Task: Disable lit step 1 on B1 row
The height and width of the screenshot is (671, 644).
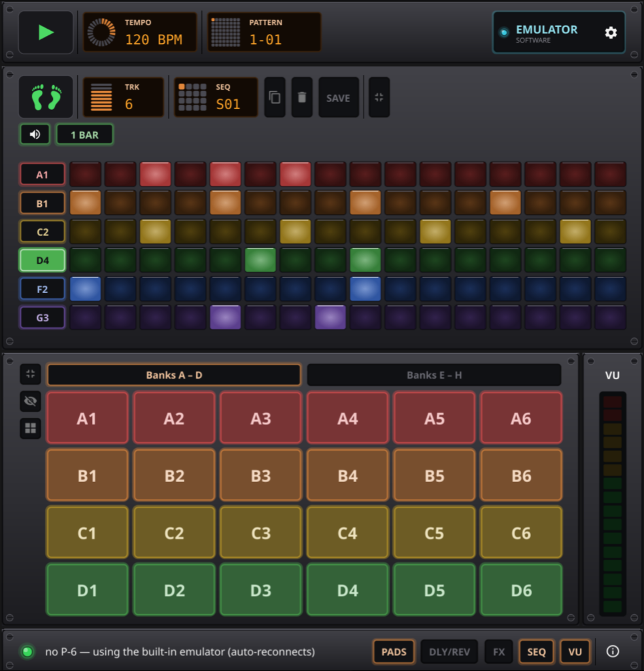Action: click(85, 203)
